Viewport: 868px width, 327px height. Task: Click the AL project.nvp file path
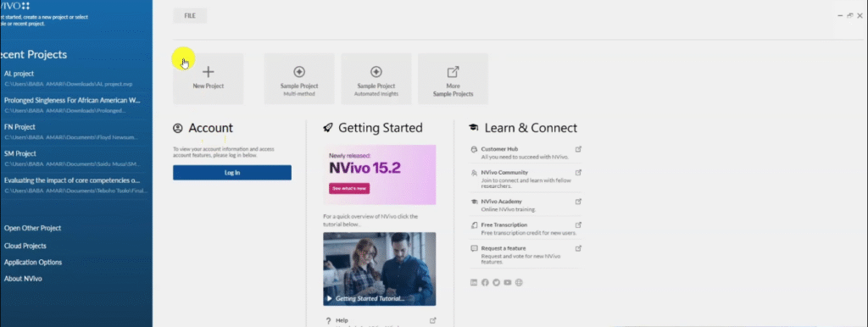tap(68, 84)
